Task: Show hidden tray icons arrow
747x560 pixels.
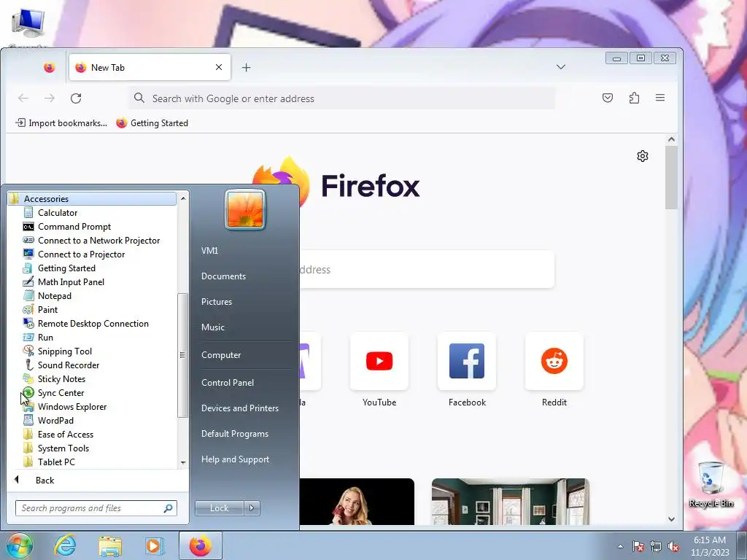Action: [x=620, y=547]
